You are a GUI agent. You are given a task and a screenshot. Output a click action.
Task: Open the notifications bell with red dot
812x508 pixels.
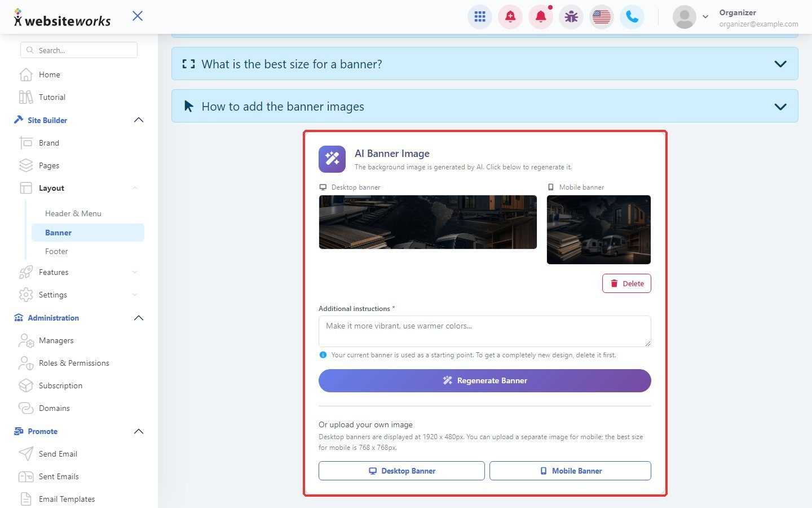pyautogui.click(x=541, y=17)
